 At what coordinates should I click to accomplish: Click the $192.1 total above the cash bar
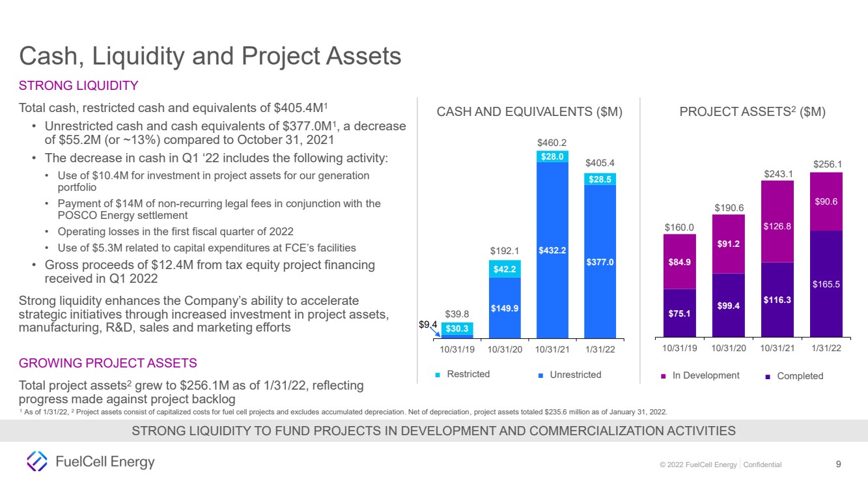click(504, 251)
